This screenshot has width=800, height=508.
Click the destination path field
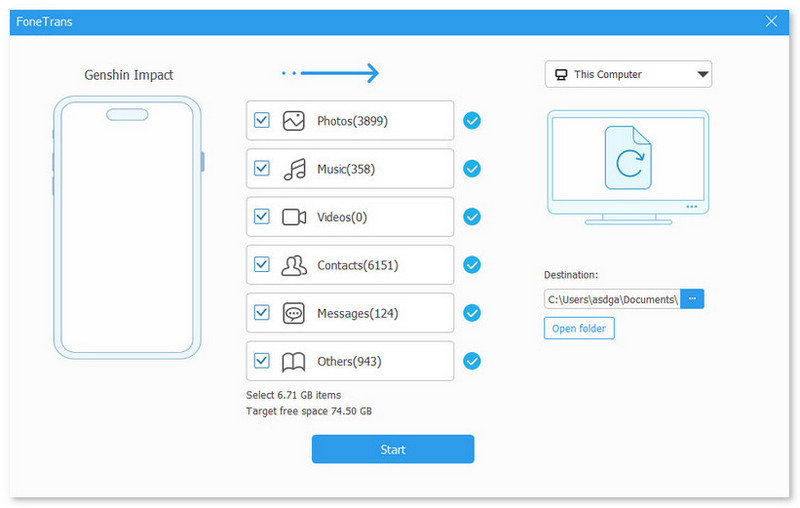point(612,299)
